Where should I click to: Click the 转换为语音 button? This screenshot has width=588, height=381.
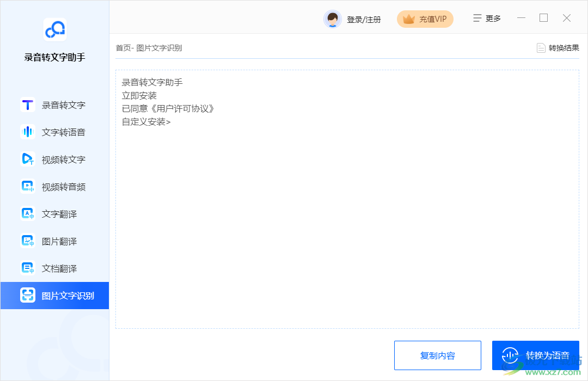click(535, 355)
